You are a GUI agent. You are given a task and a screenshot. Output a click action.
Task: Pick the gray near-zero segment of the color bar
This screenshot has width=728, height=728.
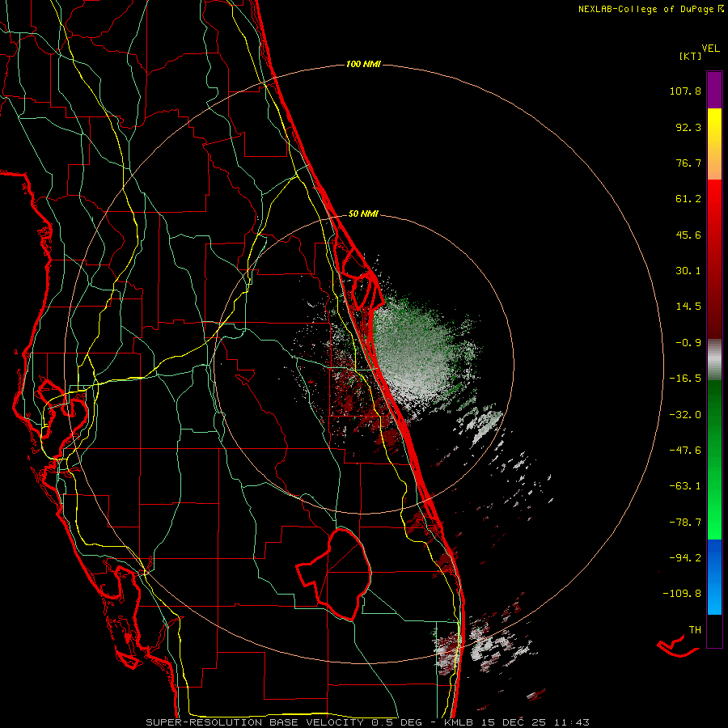pyautogui.click(x=714, y=359)
